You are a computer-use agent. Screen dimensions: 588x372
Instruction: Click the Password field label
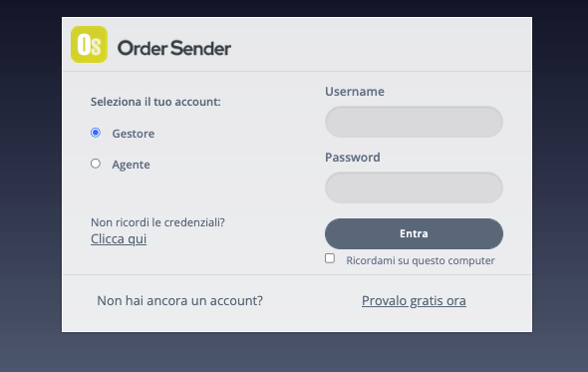(353, 157)
